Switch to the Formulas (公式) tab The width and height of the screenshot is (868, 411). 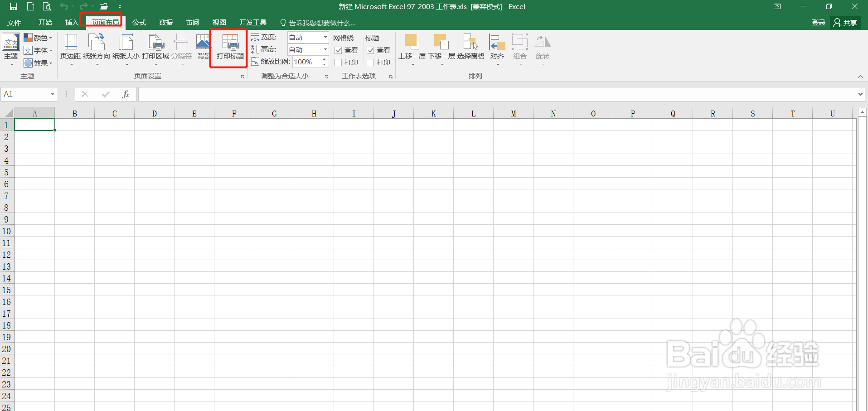click(x=139, y=23)
